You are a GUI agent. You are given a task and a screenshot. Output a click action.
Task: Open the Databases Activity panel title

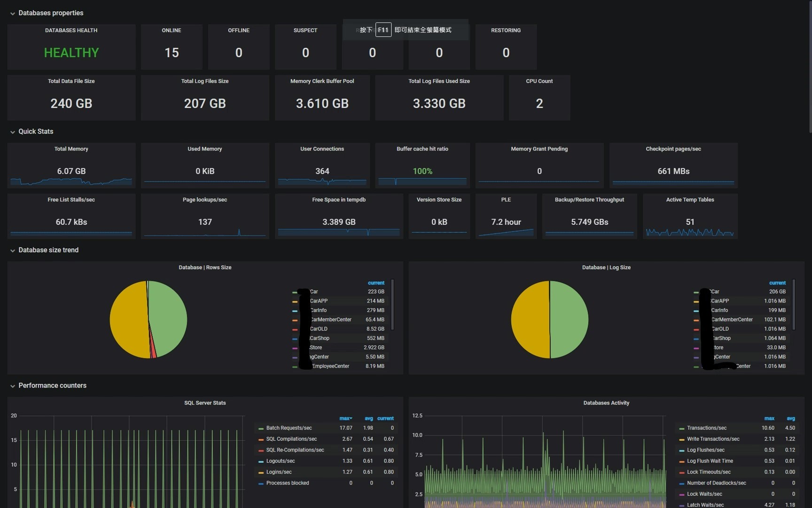coord(606,403)
